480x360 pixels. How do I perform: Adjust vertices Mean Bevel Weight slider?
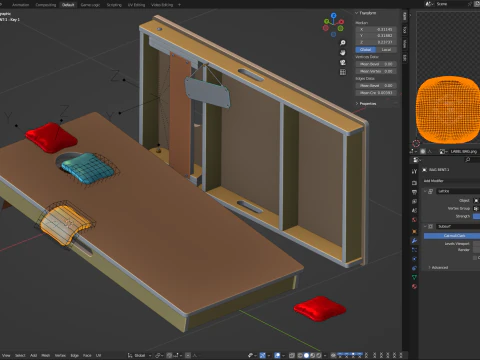tap(376, 64)
